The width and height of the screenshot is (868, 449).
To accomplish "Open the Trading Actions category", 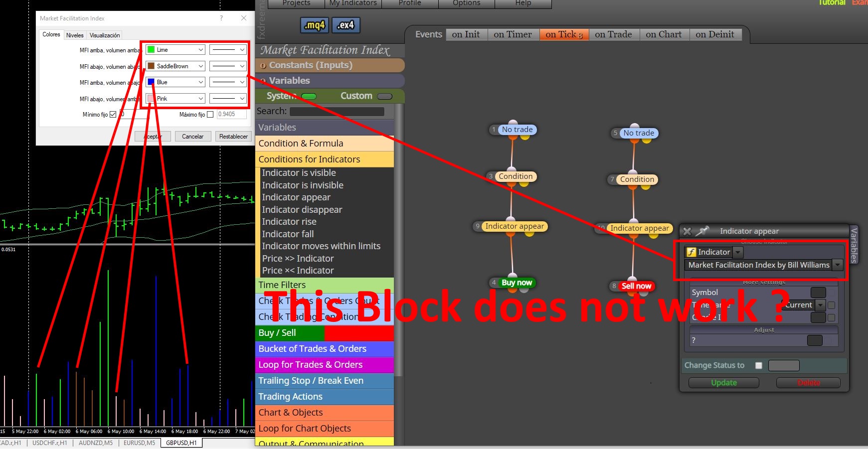I will 325,397.
